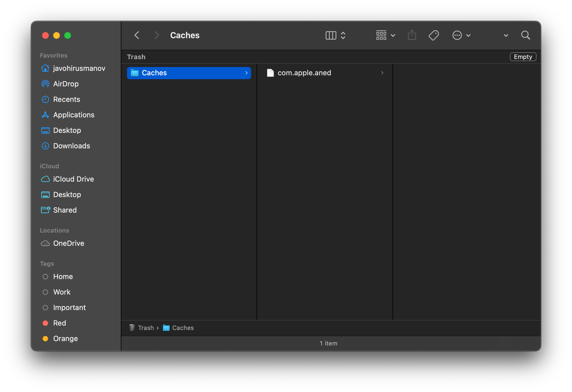572x392 pixels.
Task: Select the Important tag circle
Action: (45, 308)
